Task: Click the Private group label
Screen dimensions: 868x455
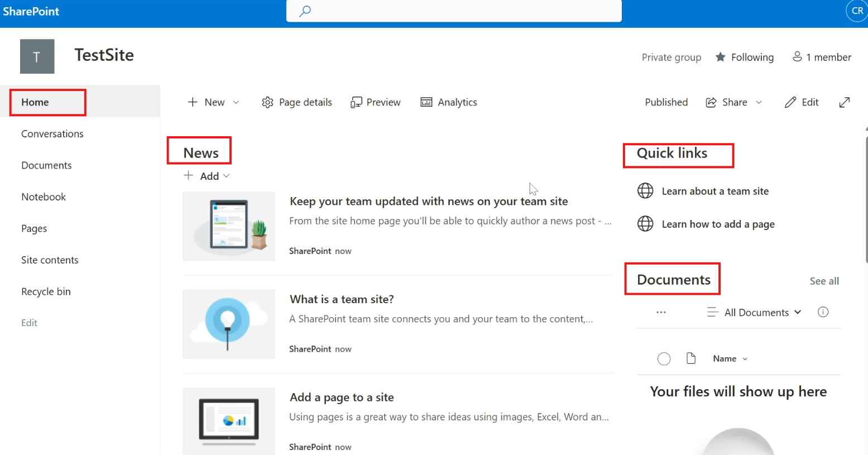Action: tap(671, 57)
